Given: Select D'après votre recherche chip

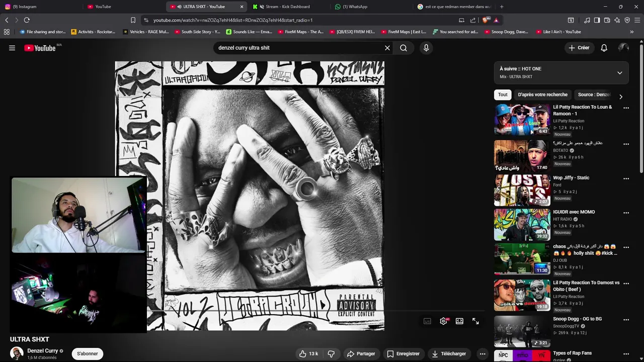Looking at the screenshot, I should [x=542, y=95].
